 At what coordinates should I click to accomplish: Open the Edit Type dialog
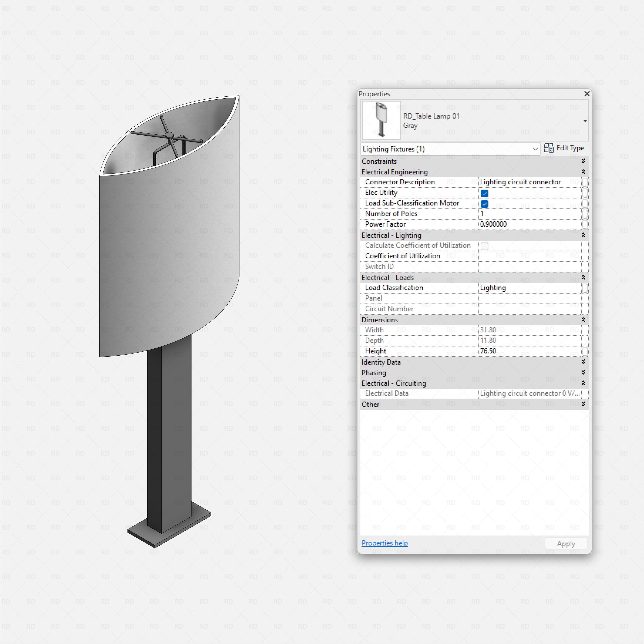coord(570,148)
